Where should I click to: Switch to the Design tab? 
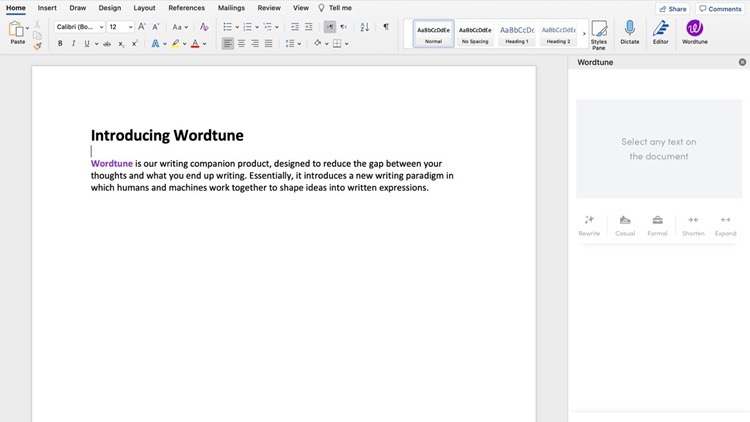110,8
